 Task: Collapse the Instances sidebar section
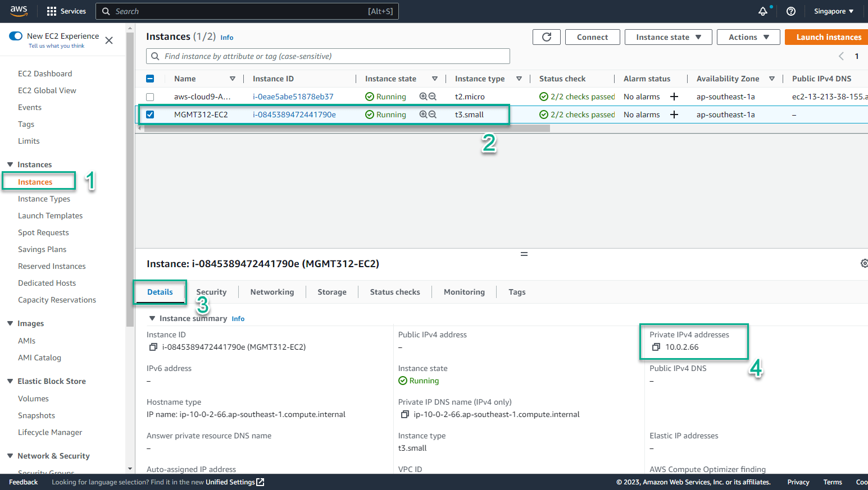10,164
